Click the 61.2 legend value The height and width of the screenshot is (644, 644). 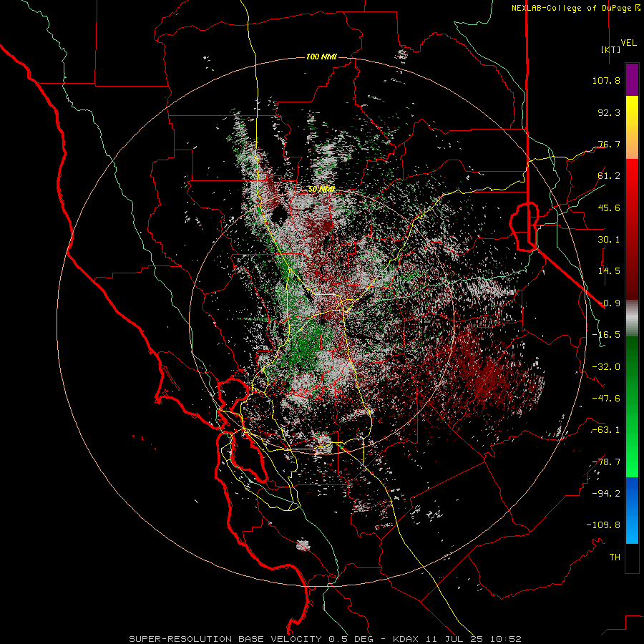609,176
